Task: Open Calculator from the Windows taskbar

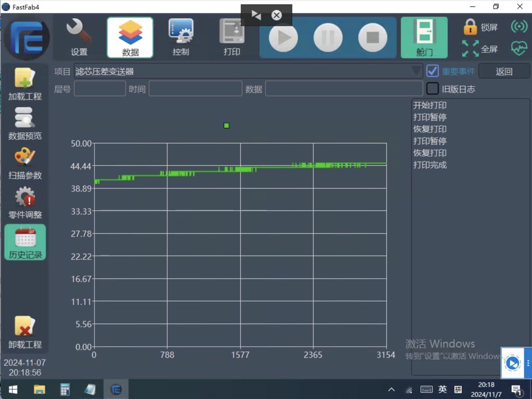Action: tap(65, 389)
